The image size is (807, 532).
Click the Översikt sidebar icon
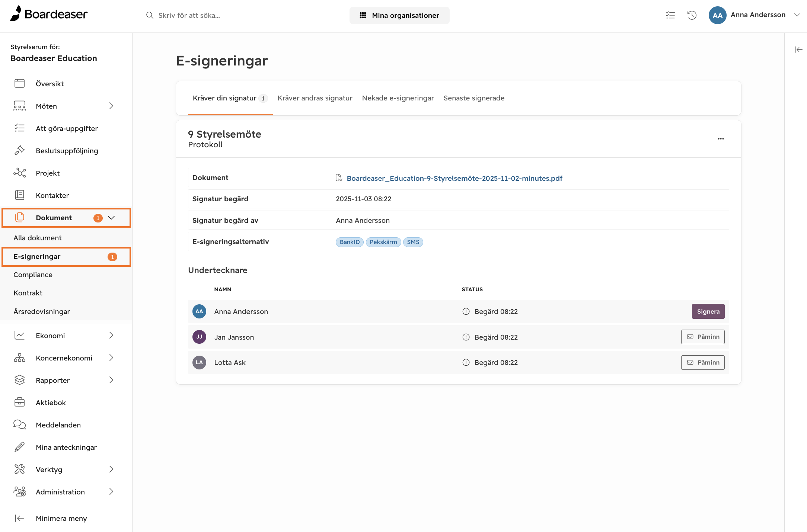tap(20, 83)
